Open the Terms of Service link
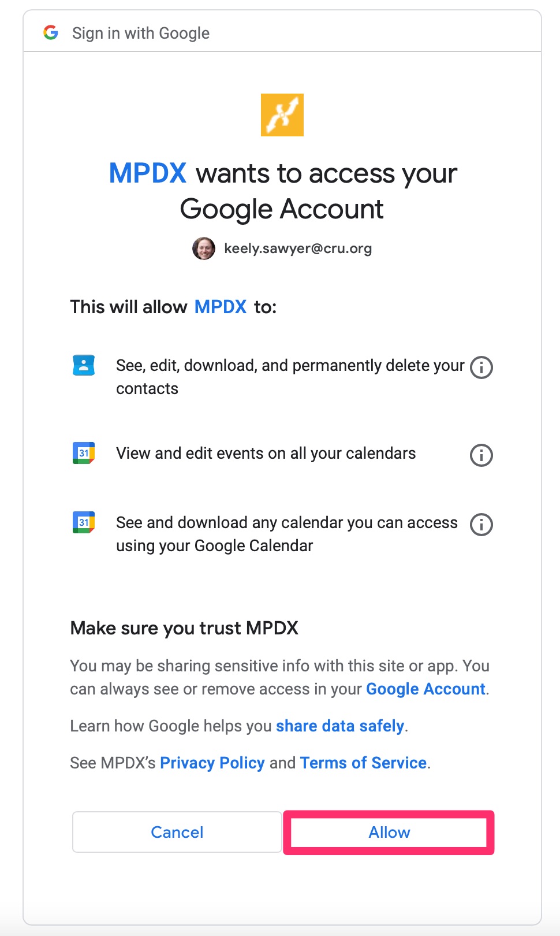Screen dimensions: 560x936 coord(364,763)
